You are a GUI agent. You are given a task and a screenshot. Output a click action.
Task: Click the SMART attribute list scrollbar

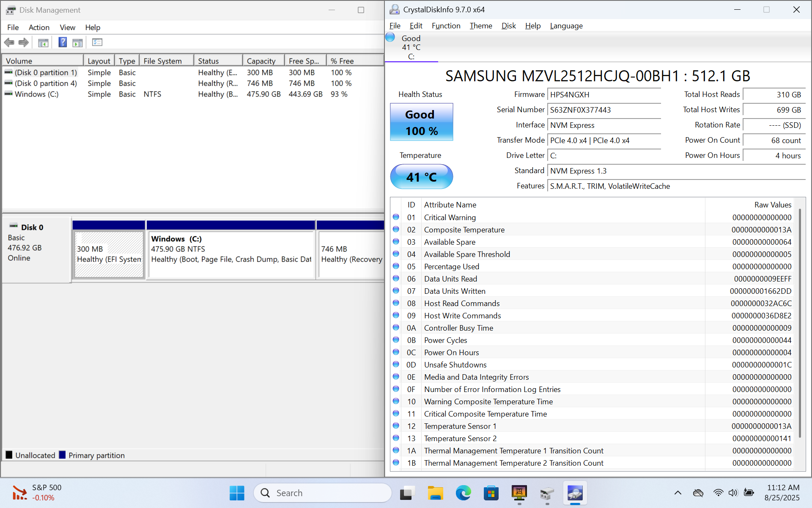[800, 323]
